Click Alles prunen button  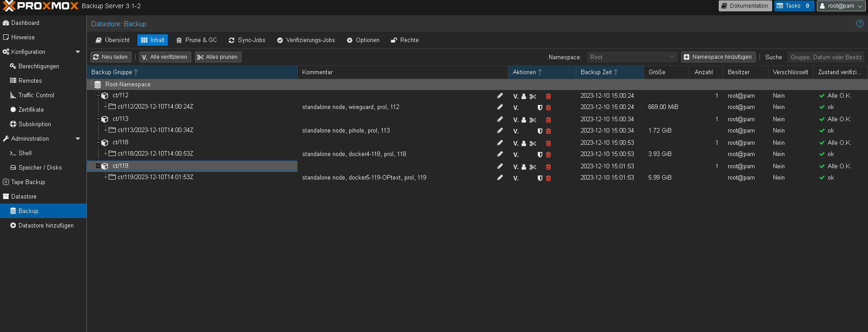pos(218,57)
